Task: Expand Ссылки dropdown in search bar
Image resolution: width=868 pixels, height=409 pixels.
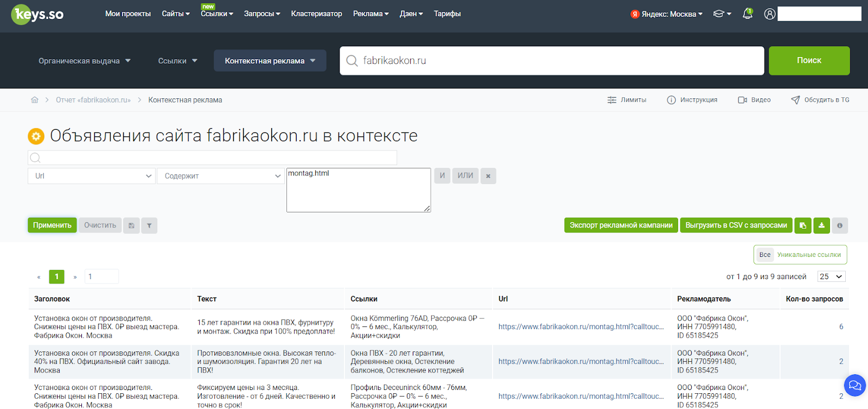Action: 178,61
